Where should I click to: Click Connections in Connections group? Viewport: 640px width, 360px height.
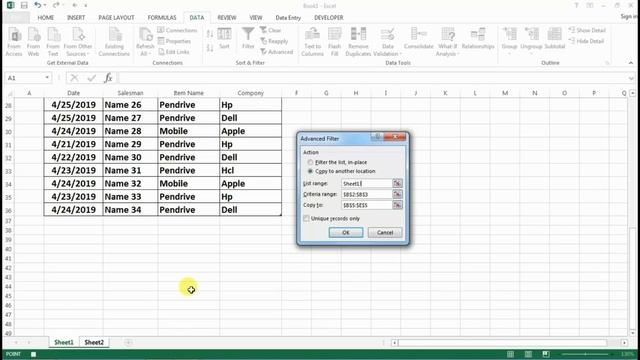(x=177, y=30)
